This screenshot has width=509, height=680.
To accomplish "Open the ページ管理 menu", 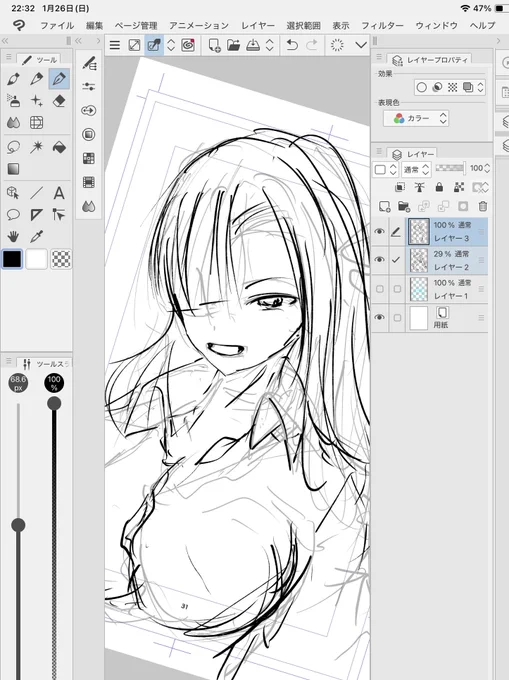I will click(x=136, y=26).
